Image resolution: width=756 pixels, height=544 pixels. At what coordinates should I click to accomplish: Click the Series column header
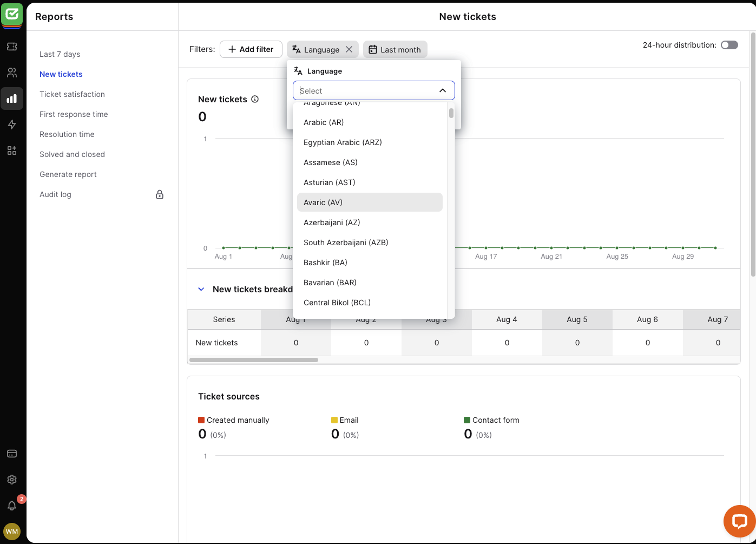tap(224, 319)
